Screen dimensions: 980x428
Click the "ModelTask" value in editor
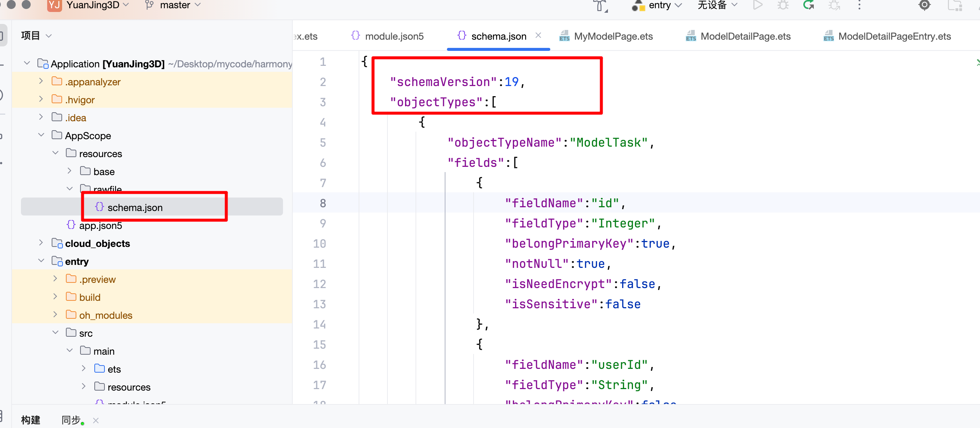(x=608, y=142)
